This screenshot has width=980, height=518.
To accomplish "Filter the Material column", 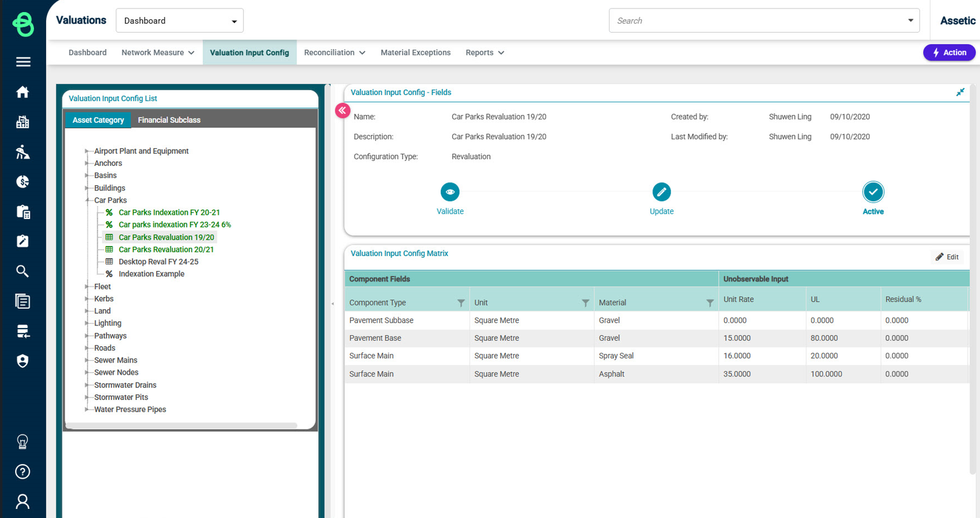I will [710, 303].
